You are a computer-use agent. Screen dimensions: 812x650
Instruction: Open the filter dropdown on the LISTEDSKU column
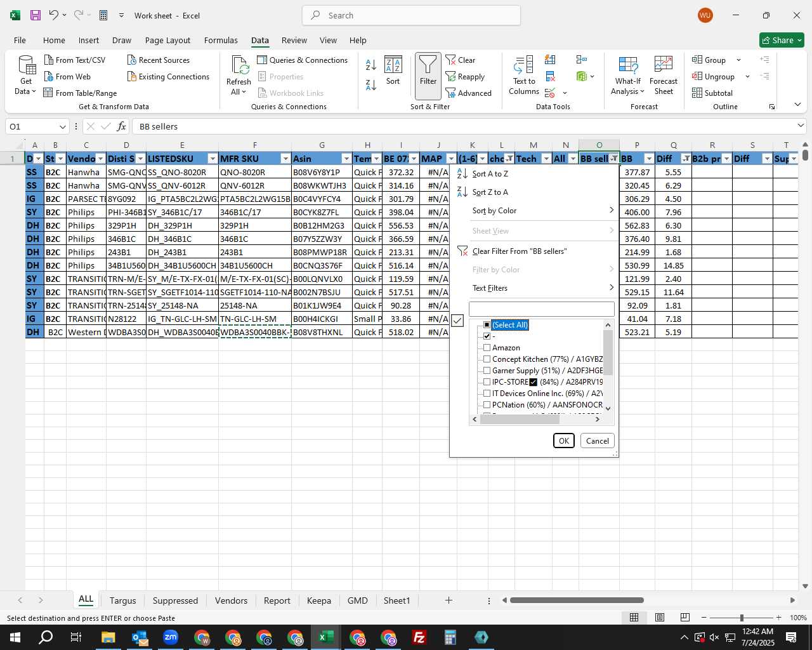tap(213, 159)
